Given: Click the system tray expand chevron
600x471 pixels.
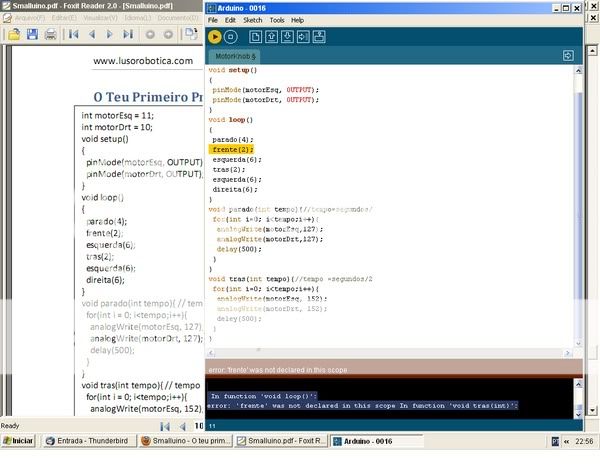Looking at the screenshot, I should tap(567, 442).
